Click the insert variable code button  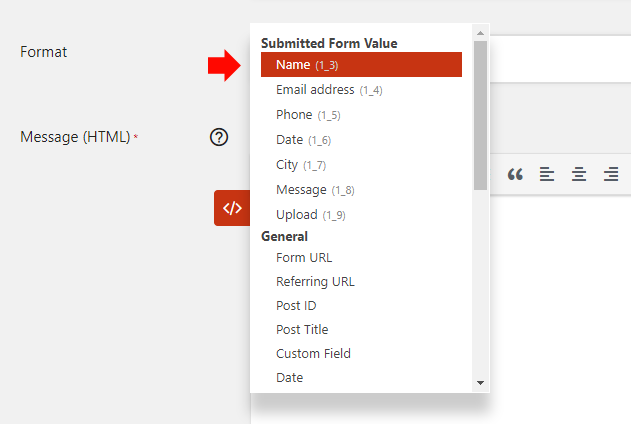coord(232,208)
